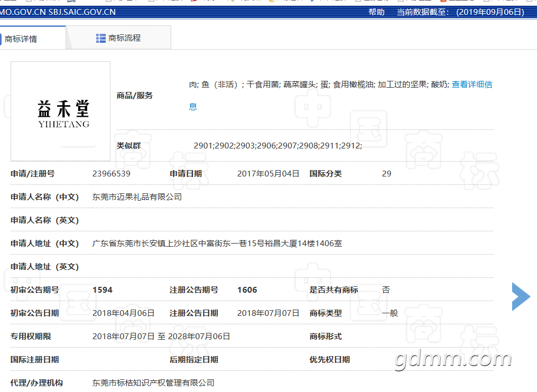Click the 商标形式 label
This screenshot has width=537, height=392.
click(x=326, y=337)
